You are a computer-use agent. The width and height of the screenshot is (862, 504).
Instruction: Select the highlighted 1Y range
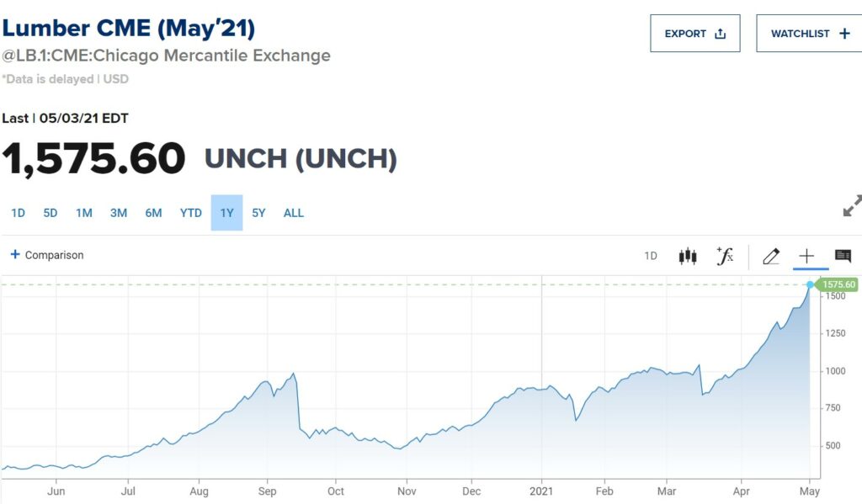click(226, 213)
